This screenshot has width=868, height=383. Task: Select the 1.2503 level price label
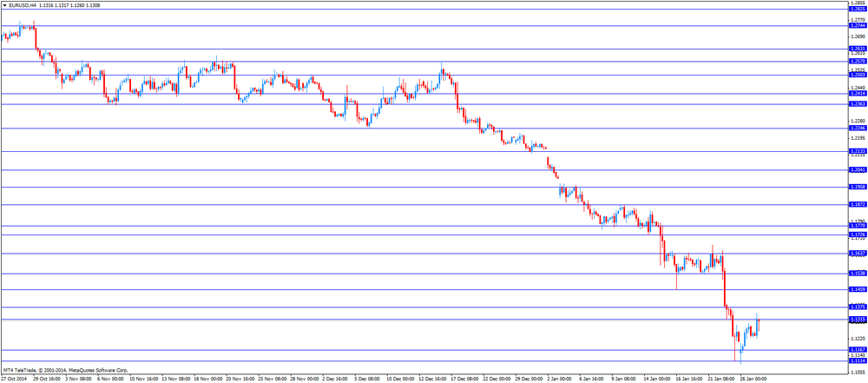click(857, 75)
